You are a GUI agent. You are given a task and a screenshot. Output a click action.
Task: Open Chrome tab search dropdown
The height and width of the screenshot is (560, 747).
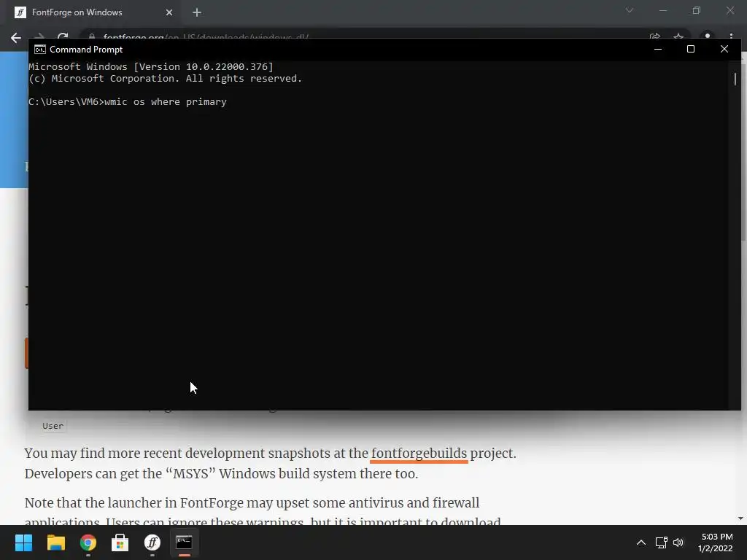pos(630,10)
